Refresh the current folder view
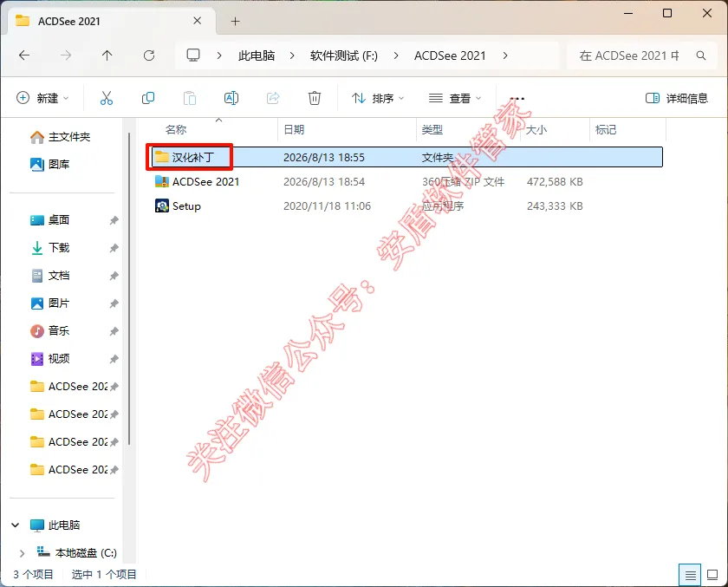This screenshot has width=728, height=587. [x=149, y=55]
